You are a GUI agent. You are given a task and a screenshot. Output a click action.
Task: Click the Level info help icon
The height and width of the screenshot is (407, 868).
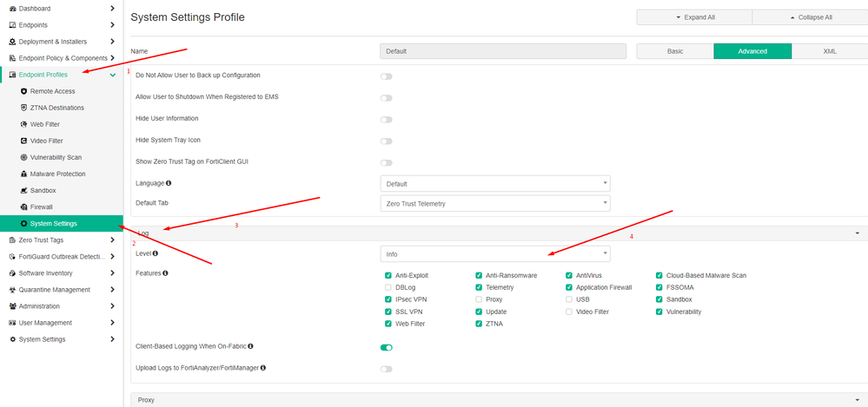point(156,253)
